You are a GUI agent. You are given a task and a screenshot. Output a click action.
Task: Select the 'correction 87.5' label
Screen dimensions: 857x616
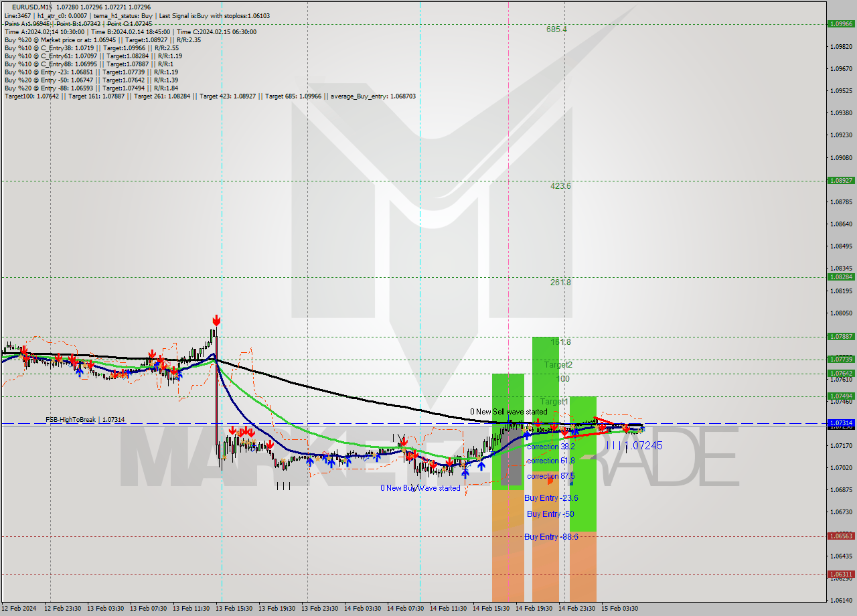pyautogui.click(x=550, y=476)
